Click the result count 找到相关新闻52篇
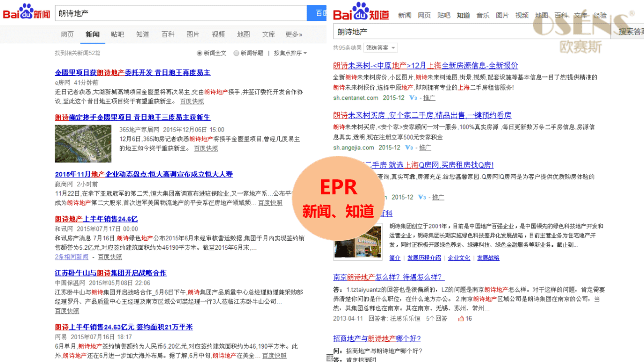Viewport: 644px width, 362px height. tap(77, 53)
